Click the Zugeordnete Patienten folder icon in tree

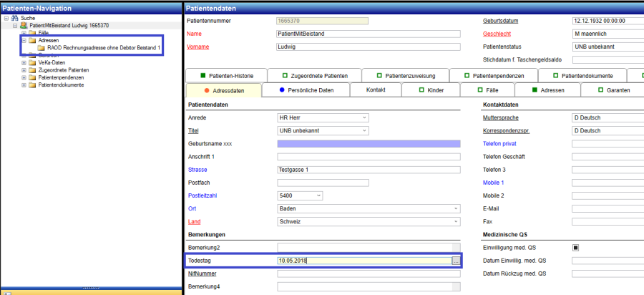point(32,70)
